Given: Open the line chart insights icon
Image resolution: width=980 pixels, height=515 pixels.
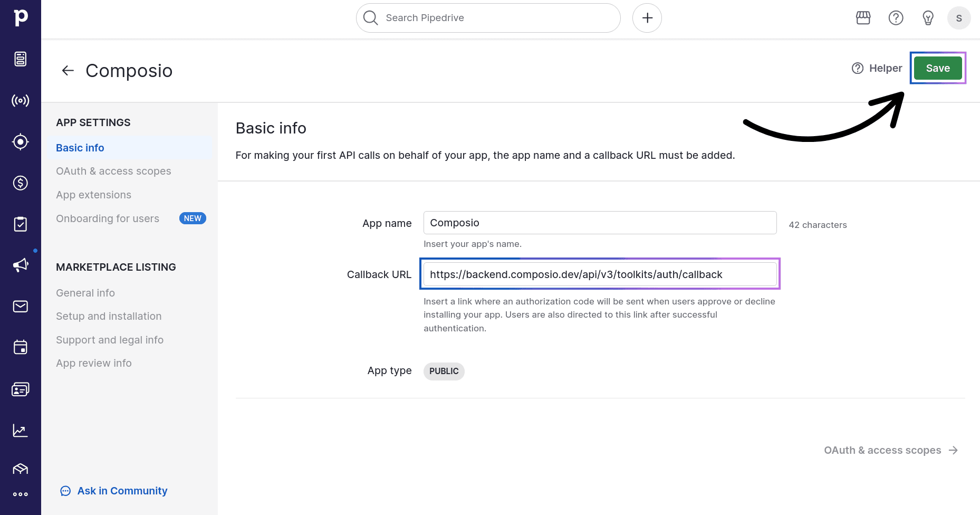Looking at the screenshot, I should [21, 431].
